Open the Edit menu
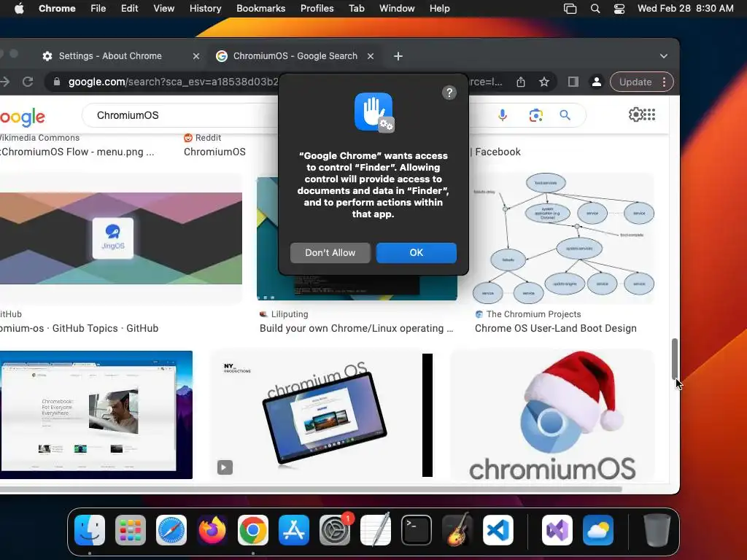The image size is (747, 560). (x=130, y=9)
